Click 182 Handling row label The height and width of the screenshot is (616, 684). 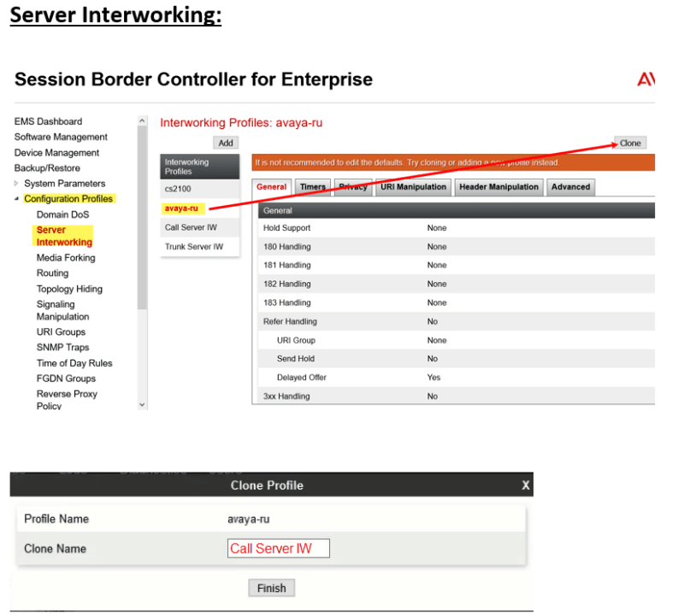[x=287, y=284]
